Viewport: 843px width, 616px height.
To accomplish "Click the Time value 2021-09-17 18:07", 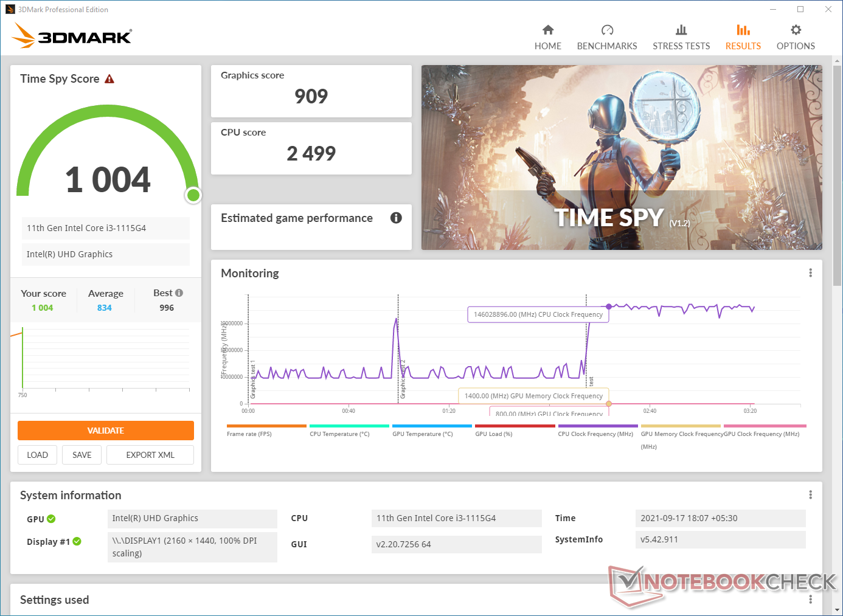I will [x=721, y=518].
